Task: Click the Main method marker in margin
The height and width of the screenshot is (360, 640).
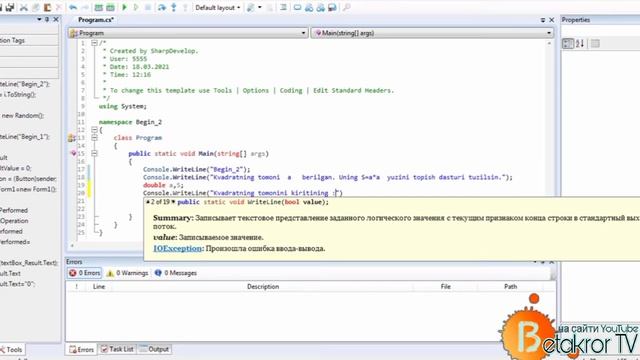Action: point(73,153)
